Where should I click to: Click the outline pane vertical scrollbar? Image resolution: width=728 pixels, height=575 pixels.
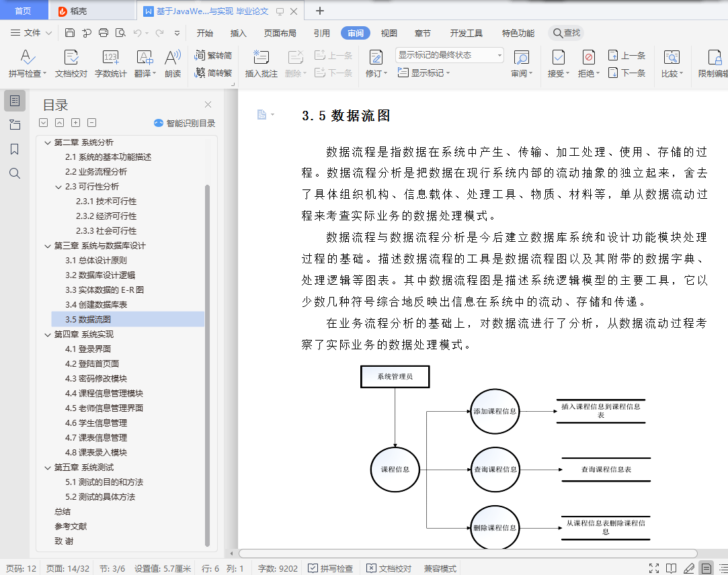207,365
